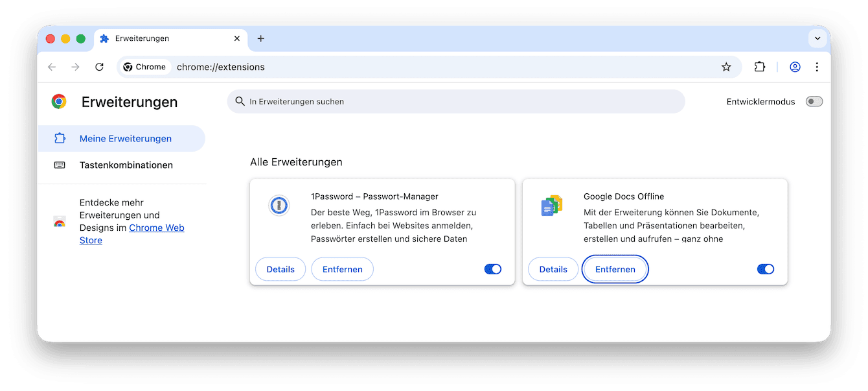The width and height of the screenshot is (868, 391).
Task: Open the browser Extensions puzzle icon
Action: (x=759, y=67)
